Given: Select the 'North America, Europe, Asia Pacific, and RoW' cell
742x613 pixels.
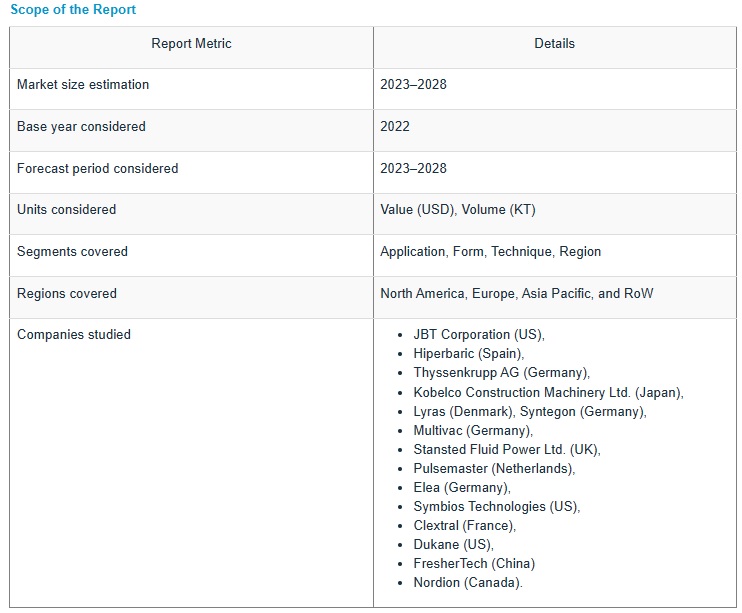Looking at the screenshot, I should click(x=517, y=294).
